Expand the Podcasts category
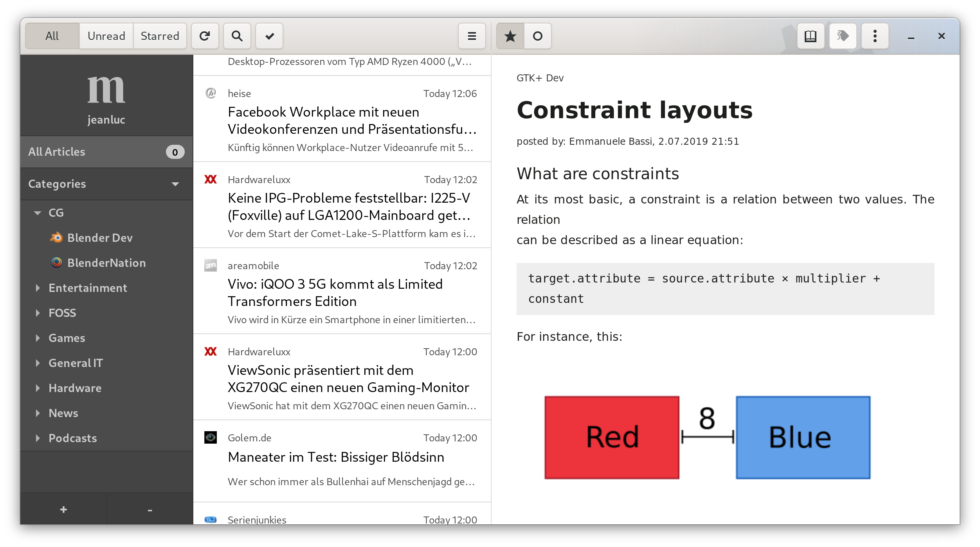The width and height of the screenshot is (980, 547). [x=38, y=438]
